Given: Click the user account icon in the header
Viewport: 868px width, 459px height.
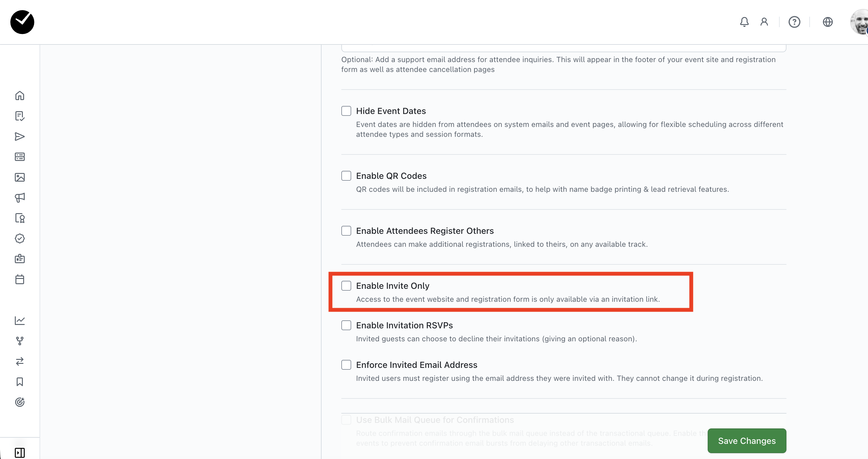Looking at the screenshot, I should (764, 22).
